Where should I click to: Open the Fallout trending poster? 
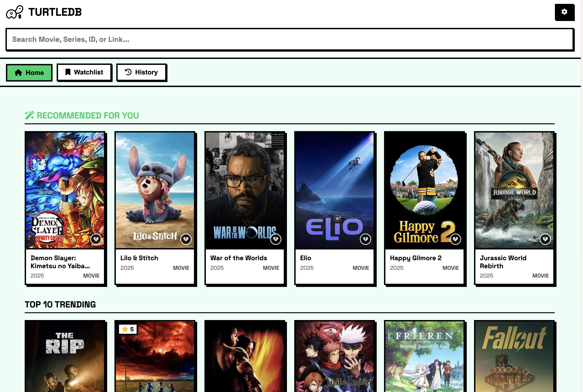pos(514,356)
